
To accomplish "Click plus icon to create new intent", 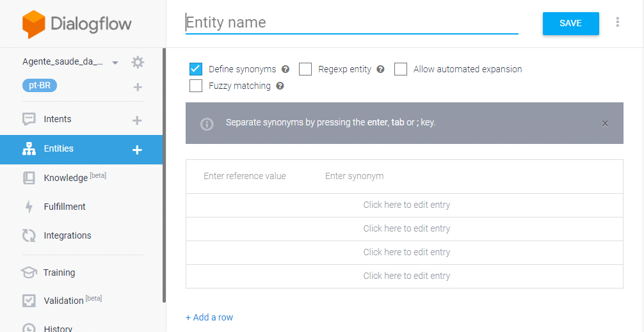I will point(136,120).
